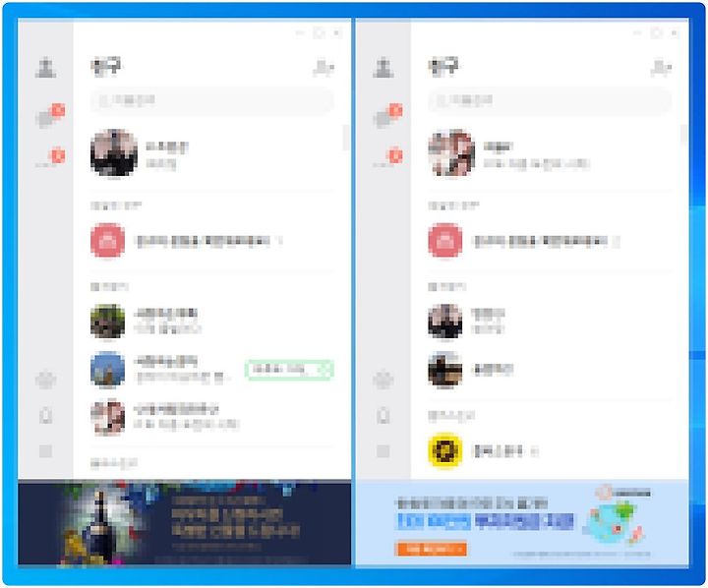Select the red birthday friends row, left window
Viewport: 708px width, 588px height.
point(212,240)
